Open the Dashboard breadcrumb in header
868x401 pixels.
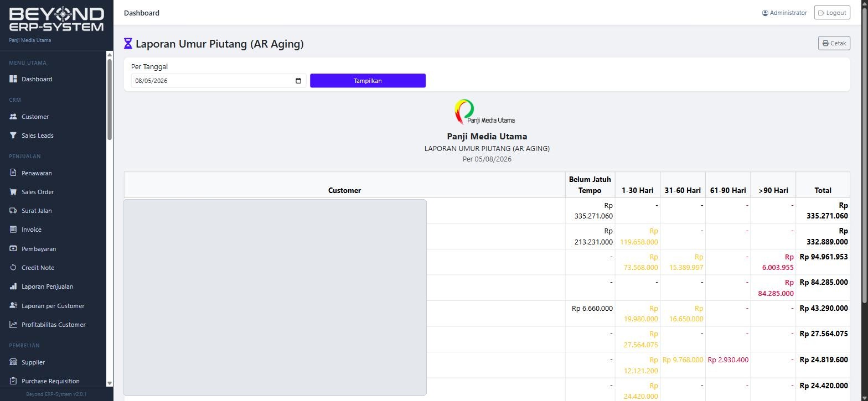coord(142,13)
